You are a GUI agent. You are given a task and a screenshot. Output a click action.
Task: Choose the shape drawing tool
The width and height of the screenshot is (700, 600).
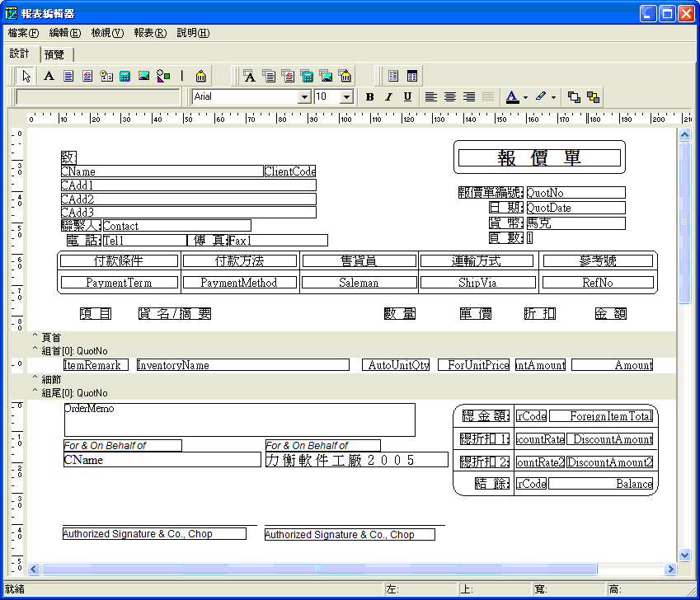(163, 77)
